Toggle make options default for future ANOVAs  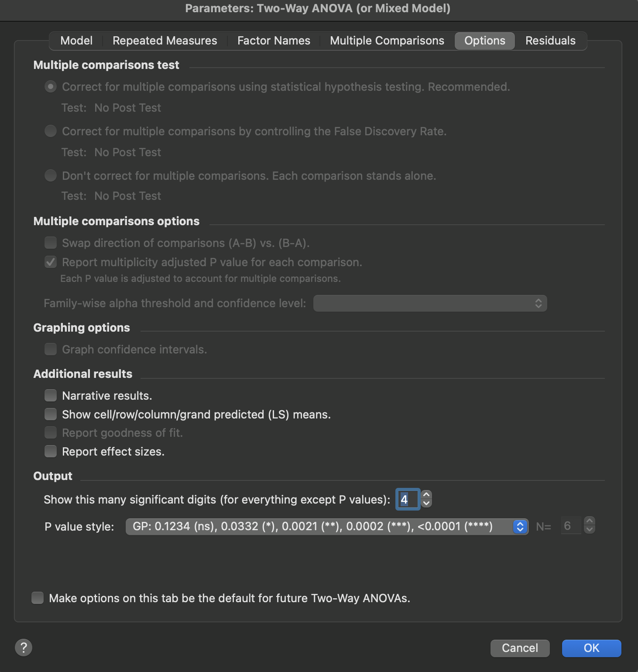click(x=38, y=598)
